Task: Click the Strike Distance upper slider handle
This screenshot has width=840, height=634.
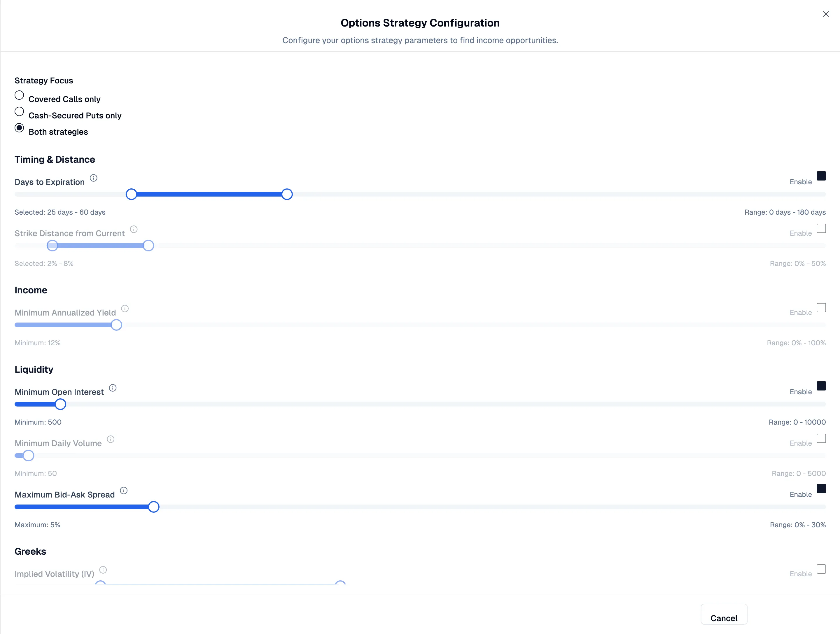Action: (148, 245)
